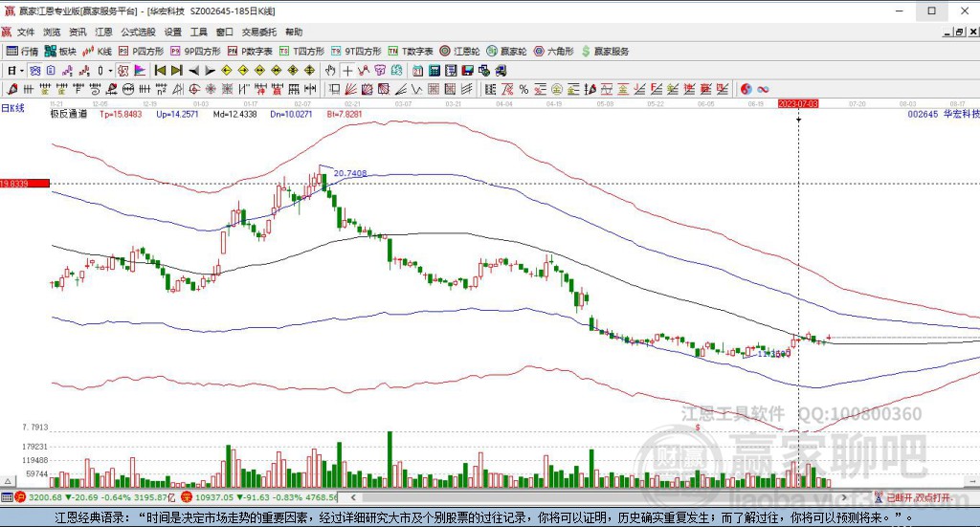Expand the 日 period dropdown arrow
This screenshot has width=980, height=527.
pyautogui.click(x=21, y=71)
